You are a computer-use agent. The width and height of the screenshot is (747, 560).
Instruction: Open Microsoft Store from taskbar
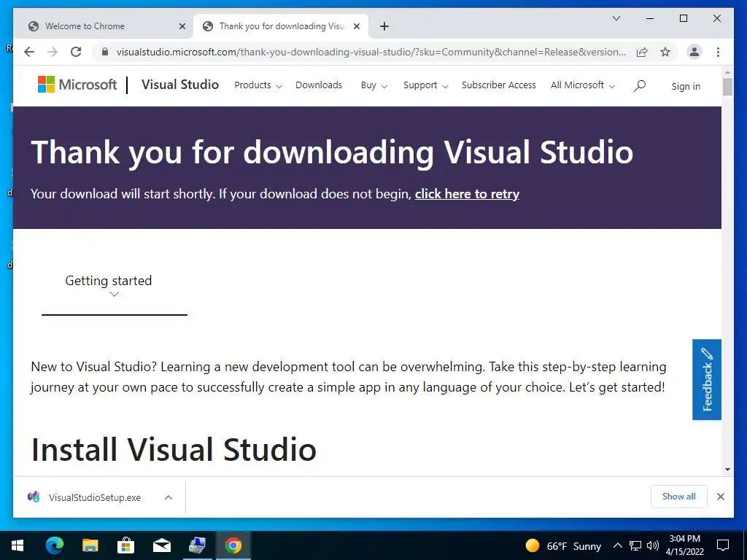125,545
